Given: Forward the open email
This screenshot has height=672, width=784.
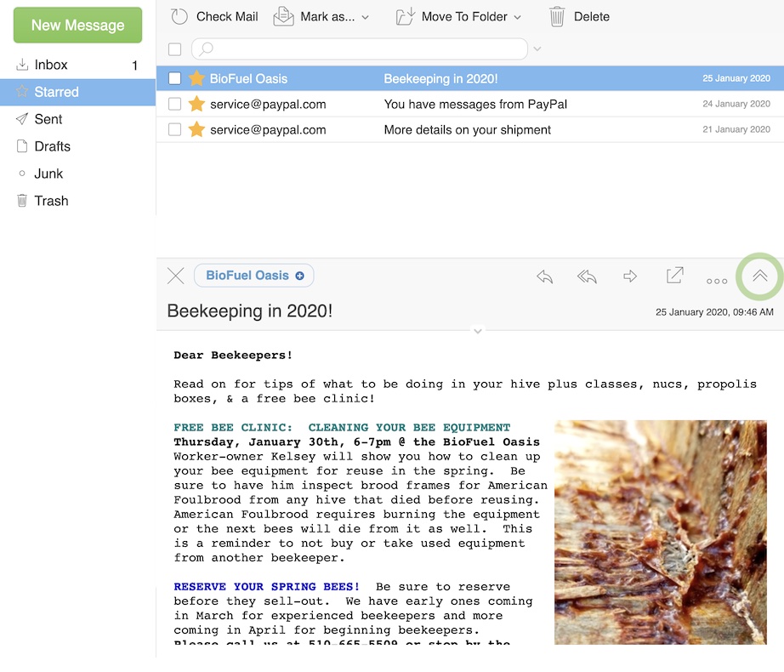Looking at the screenshot, I should click(x=629, y=276).
